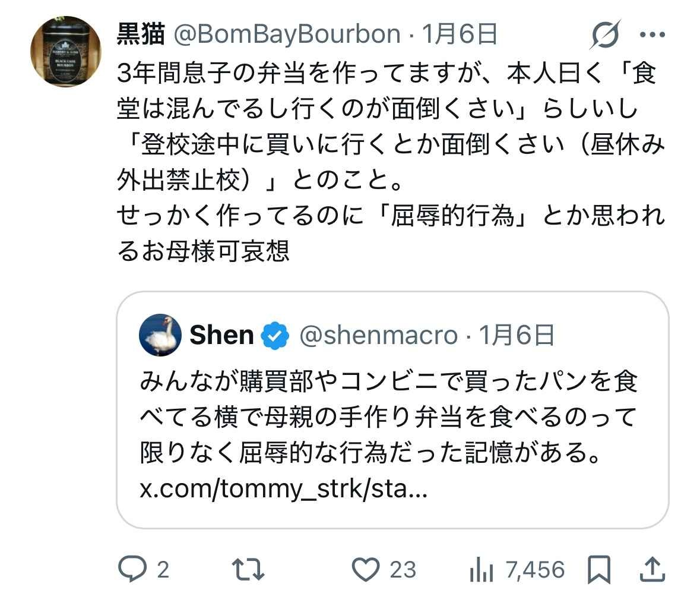Viewport: 700px width, 593px height.
Task: Open the @BomBayBourbon handle link
Action: [x=287, y=35]
